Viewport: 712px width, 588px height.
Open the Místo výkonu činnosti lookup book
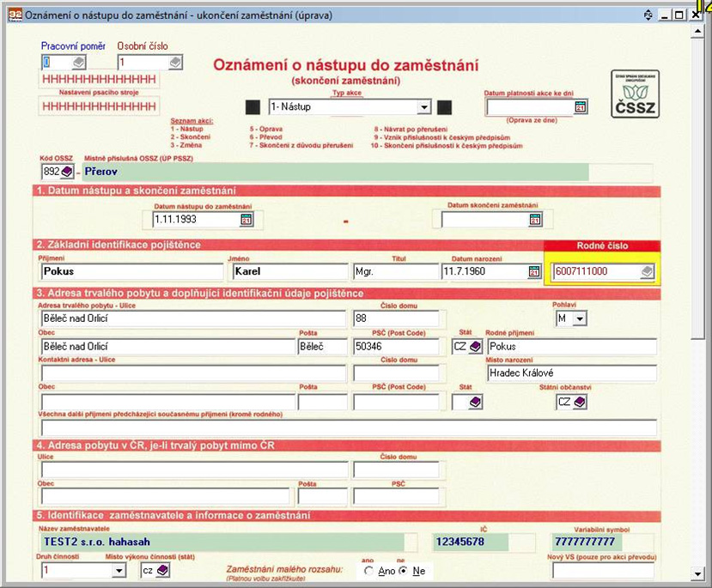(x=162, y=570)
